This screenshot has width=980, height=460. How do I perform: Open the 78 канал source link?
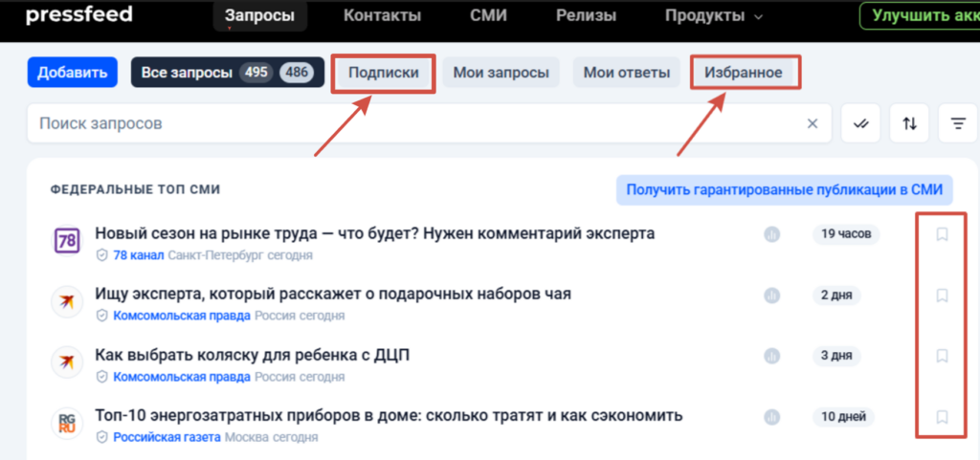[x=139, y=255]
